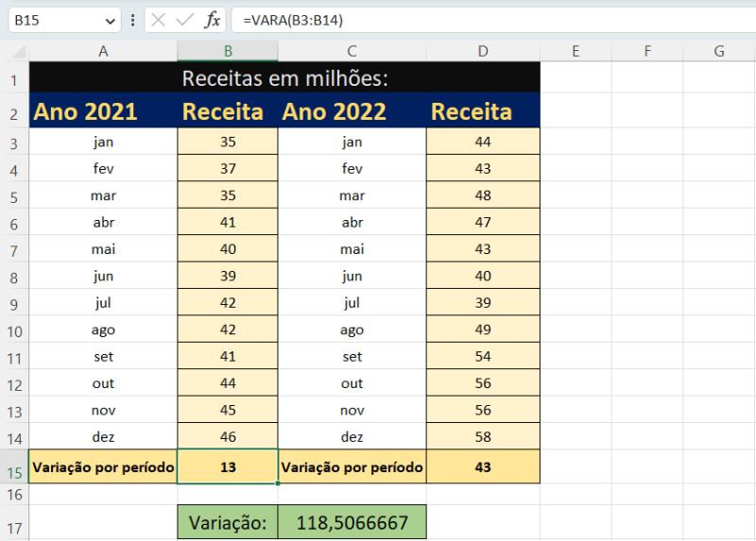756x541 pixels.
Task: Select column F header
Action: 647,51
